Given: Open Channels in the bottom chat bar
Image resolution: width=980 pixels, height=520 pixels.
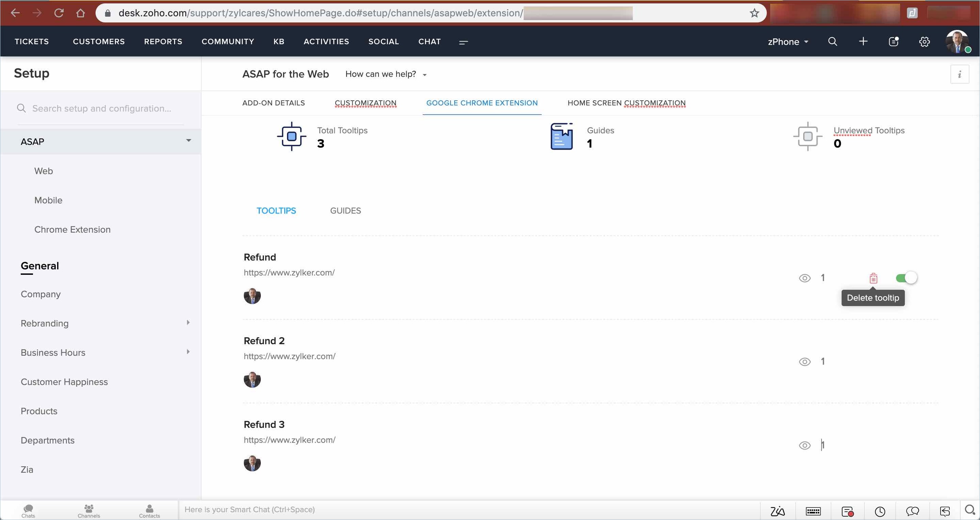Looking at the screenshot, I should (89, 510).
